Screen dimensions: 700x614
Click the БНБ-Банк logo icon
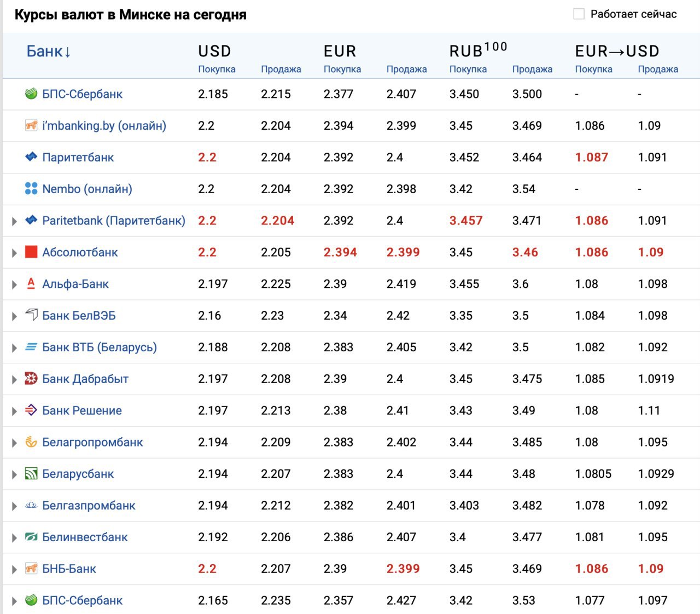click(x=31, y=569)
